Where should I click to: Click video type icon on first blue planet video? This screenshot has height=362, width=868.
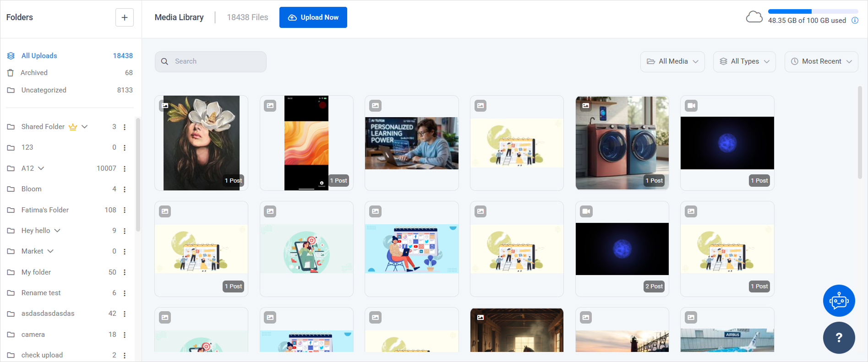(691, 106)
